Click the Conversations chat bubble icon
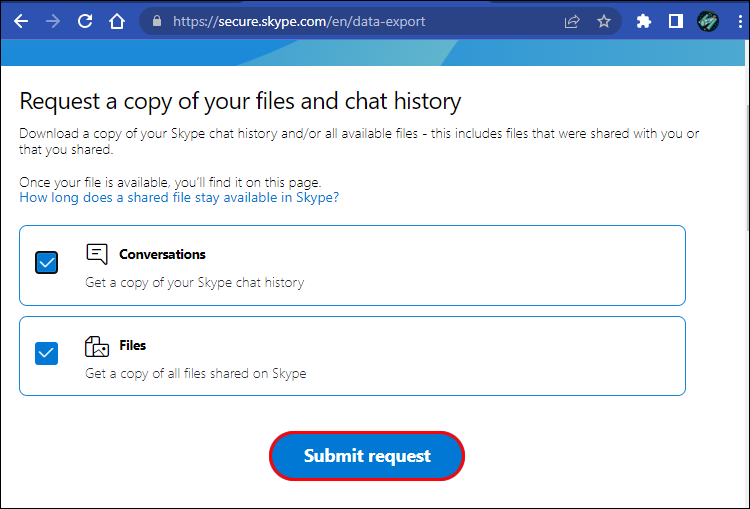Screen dimensions: 750x509 point(97,254)
